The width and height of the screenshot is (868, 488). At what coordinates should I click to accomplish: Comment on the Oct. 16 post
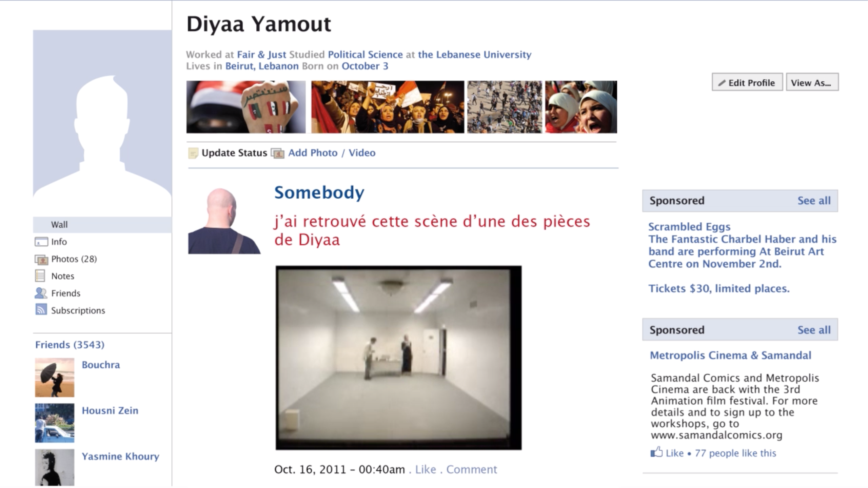tap(471, 469)
